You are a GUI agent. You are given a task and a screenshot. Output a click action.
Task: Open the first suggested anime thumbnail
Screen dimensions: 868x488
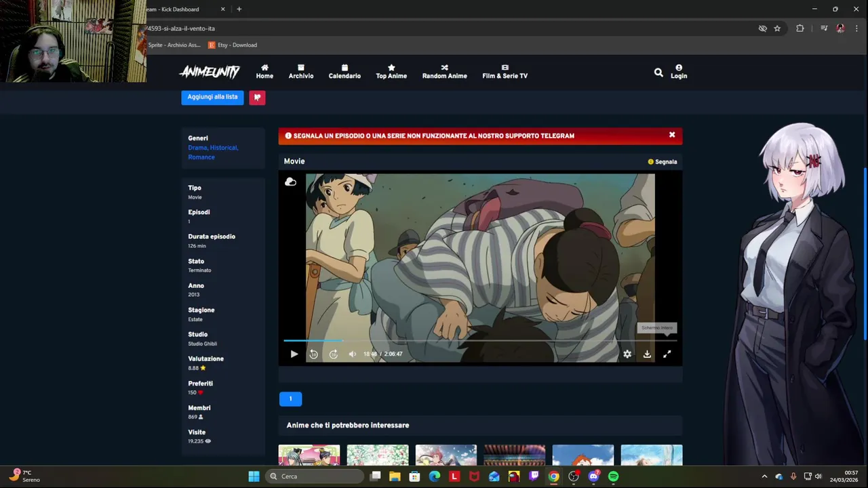click(x=309, y=455)
